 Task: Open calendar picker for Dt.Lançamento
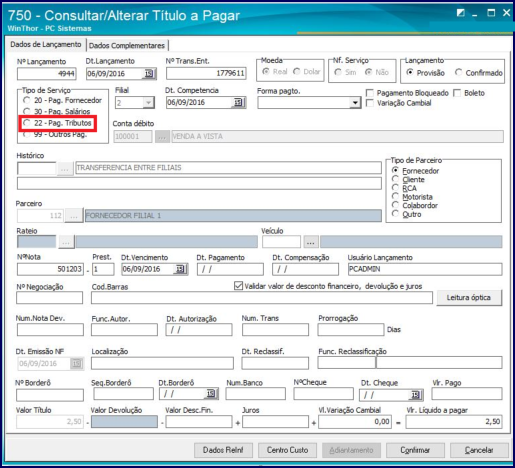pos(149,73)
